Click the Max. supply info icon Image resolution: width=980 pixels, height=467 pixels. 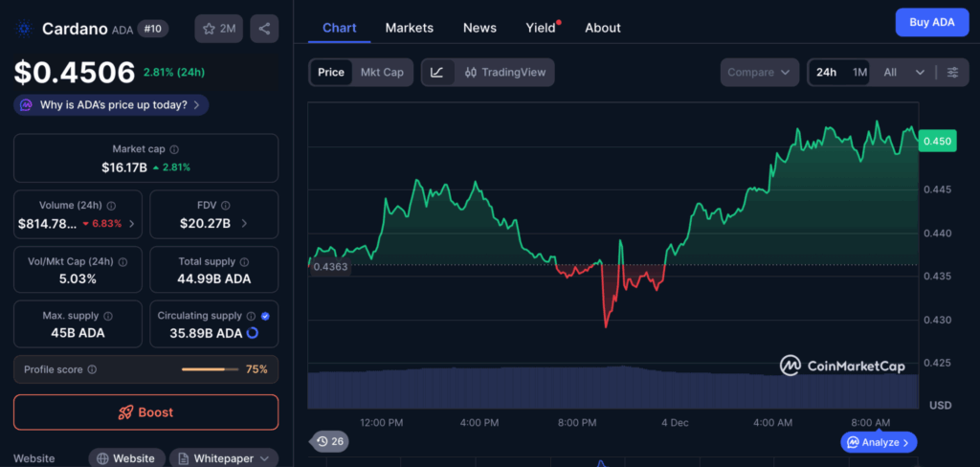click(x=107, y=316)
